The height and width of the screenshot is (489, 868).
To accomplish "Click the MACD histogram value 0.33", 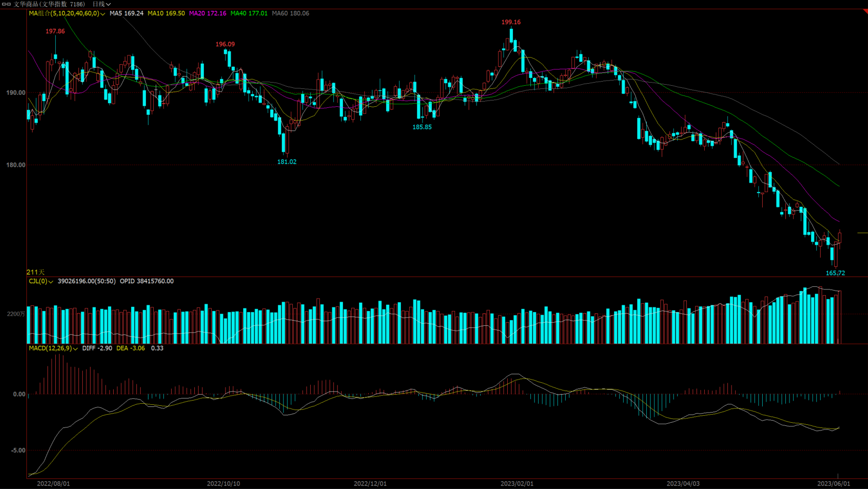I will pos(157,348).
